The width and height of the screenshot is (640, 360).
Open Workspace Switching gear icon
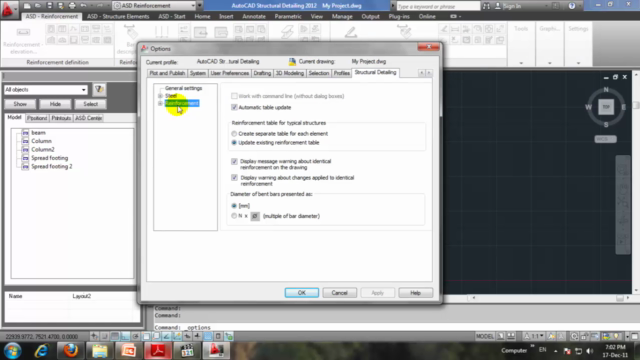point(574,336)
